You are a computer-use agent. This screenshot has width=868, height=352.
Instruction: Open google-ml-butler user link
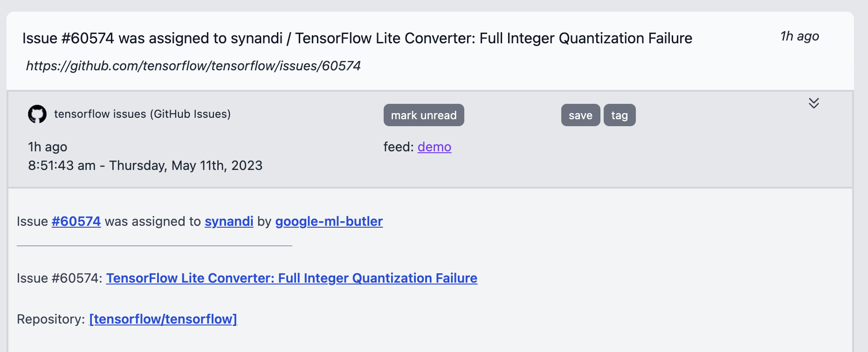329,221
